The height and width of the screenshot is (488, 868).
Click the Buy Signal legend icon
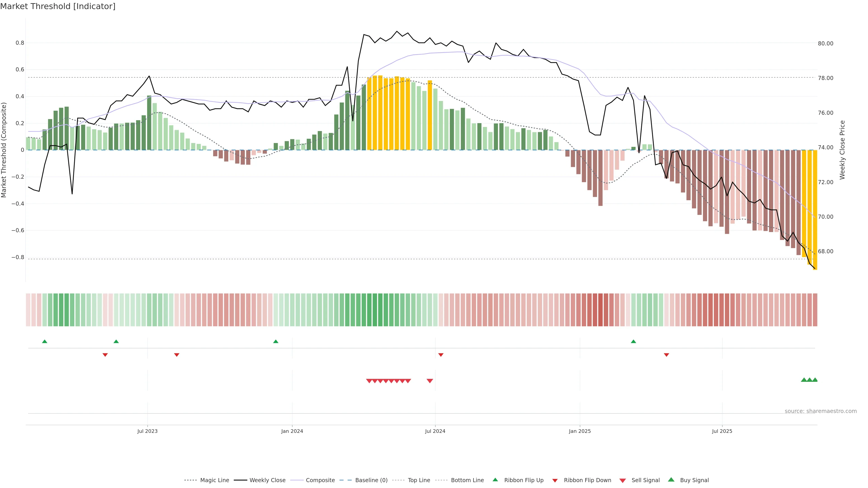671,480
